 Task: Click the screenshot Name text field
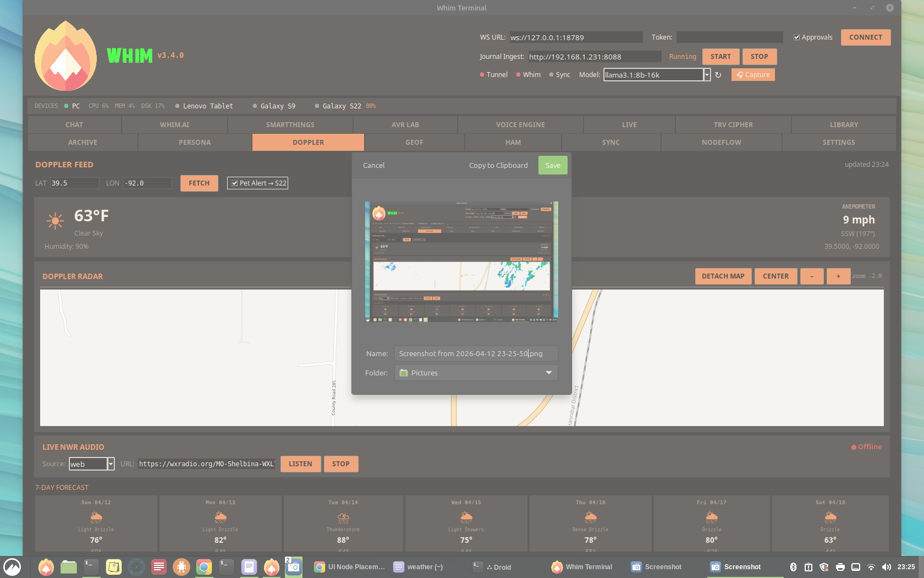(476, 353)
